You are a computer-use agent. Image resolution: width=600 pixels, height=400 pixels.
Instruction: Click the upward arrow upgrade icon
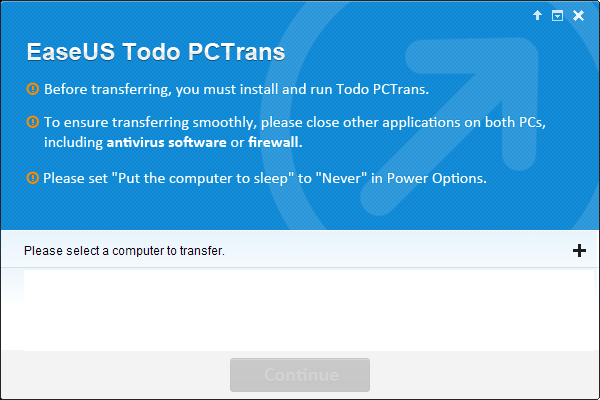pos(537,15)
